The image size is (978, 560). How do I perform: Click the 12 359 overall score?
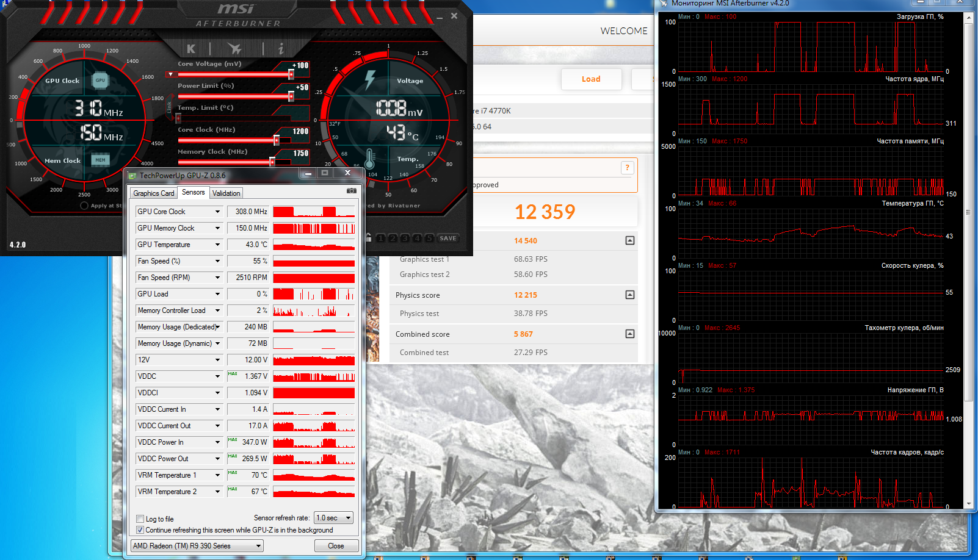click(x=545, y=212)
